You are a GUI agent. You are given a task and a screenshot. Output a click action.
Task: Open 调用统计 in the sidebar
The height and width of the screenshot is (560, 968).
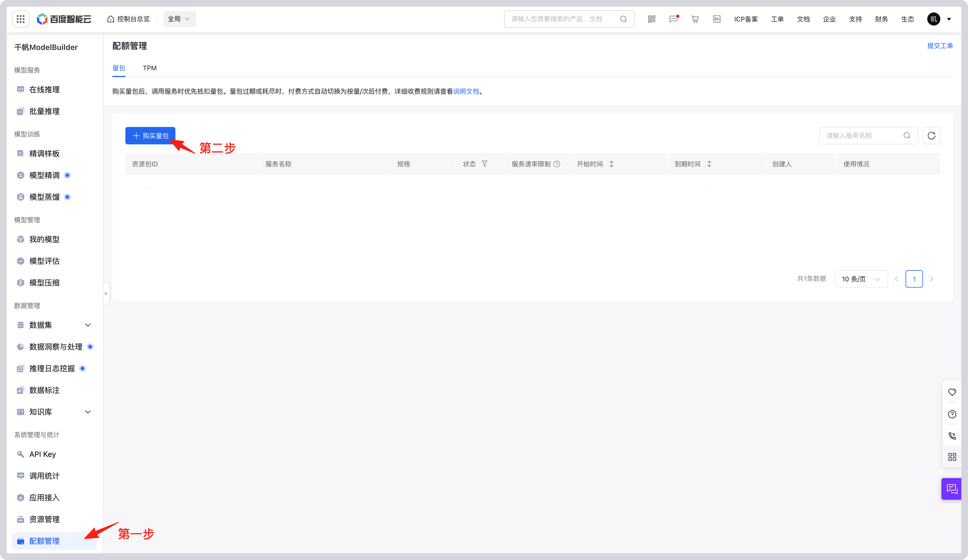click(44, 476)
